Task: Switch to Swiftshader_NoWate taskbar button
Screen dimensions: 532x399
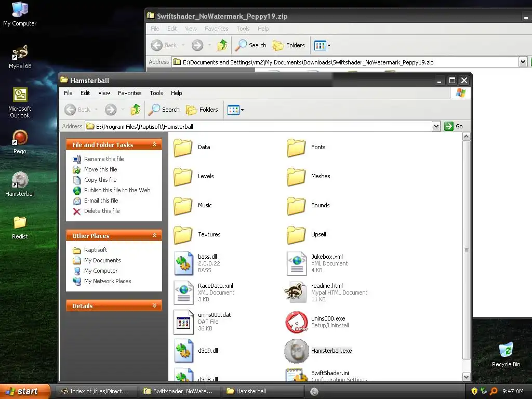Action: (x=179, y=391)
